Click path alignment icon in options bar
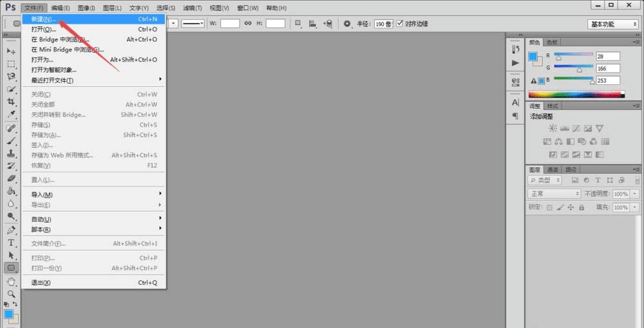Image resolution: width=644 pixels, height=328 pixels. tap(312, 24)
